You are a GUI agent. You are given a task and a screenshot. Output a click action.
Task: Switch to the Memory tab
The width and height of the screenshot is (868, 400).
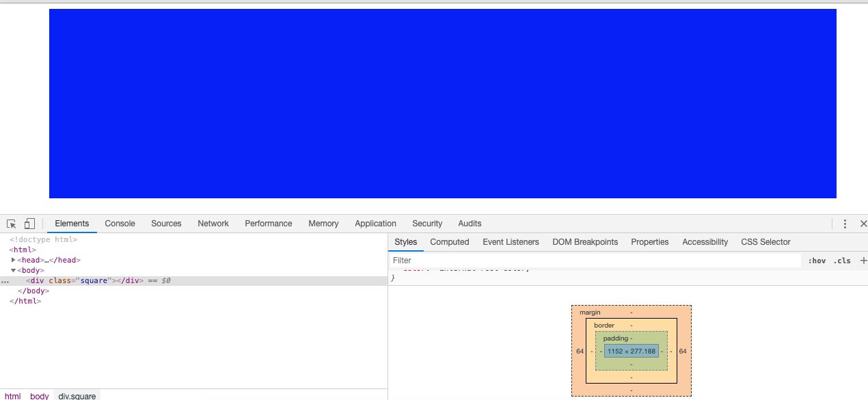[323, 224]
